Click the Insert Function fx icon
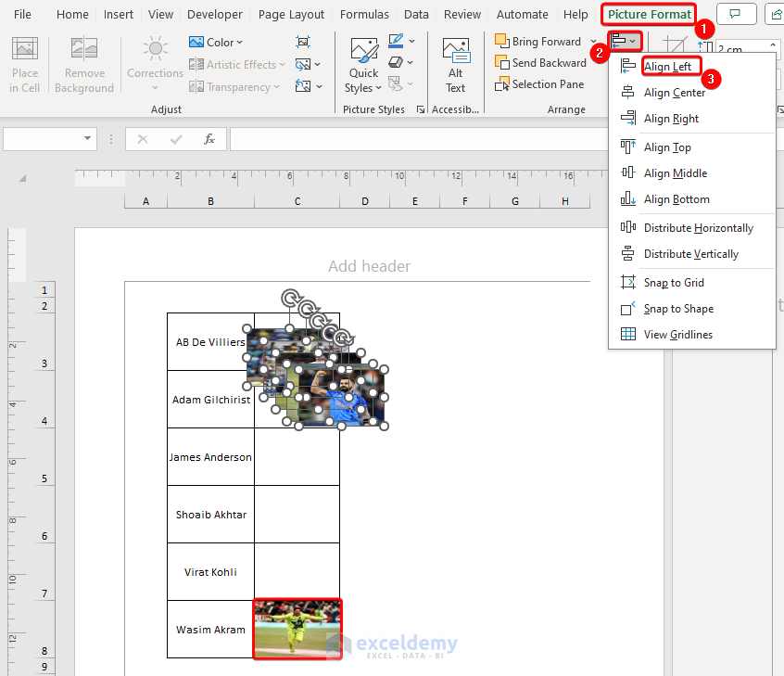 pos(209,138)
